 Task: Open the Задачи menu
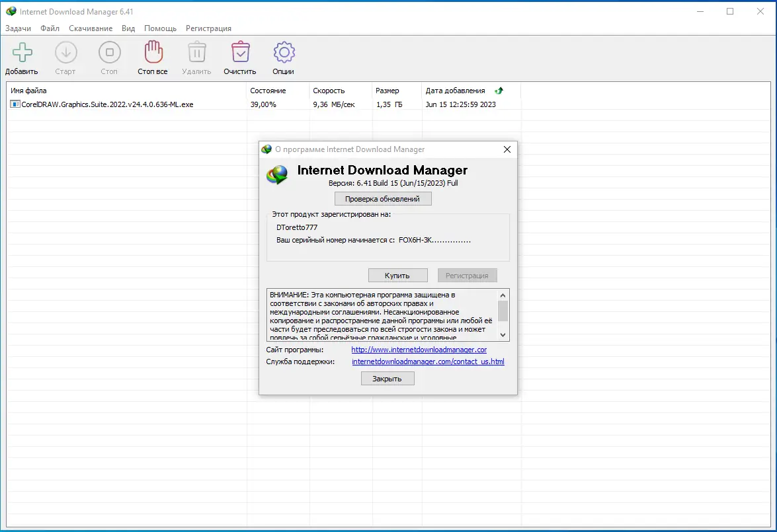point(18,28)
